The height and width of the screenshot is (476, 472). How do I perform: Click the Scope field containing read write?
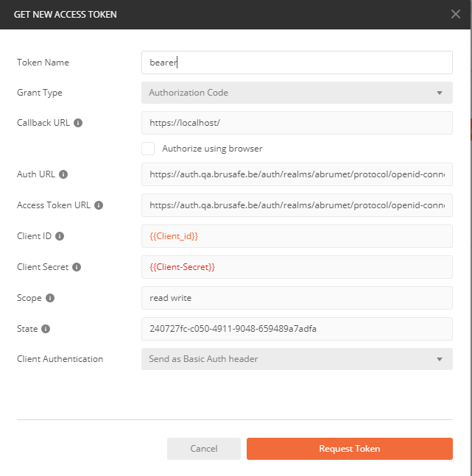click(297, 298)
